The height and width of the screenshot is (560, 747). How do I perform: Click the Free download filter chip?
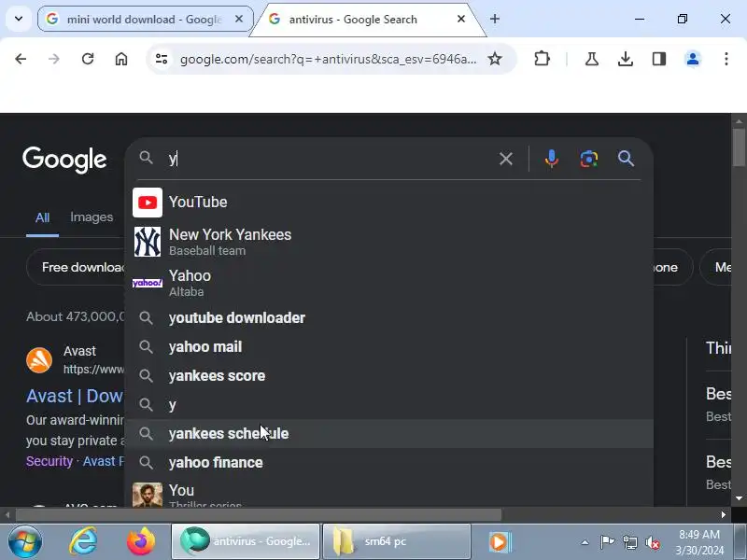click(x=77, y=267)
